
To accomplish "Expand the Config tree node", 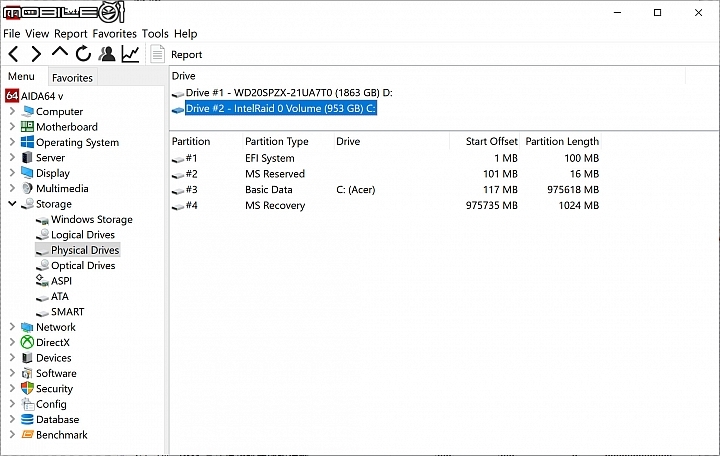I will coord(12,404).
